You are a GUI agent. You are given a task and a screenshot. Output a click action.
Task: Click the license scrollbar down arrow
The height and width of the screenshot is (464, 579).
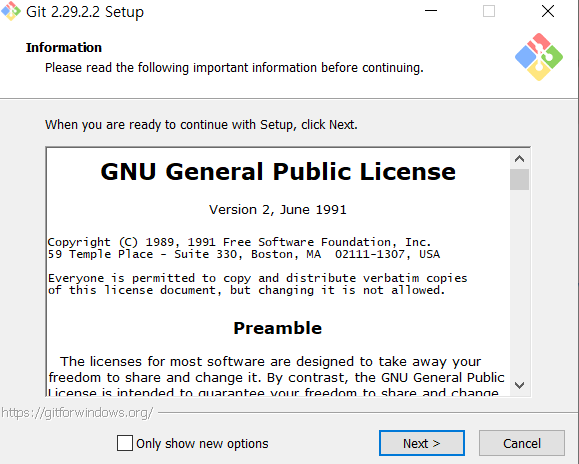click(520, 385)
